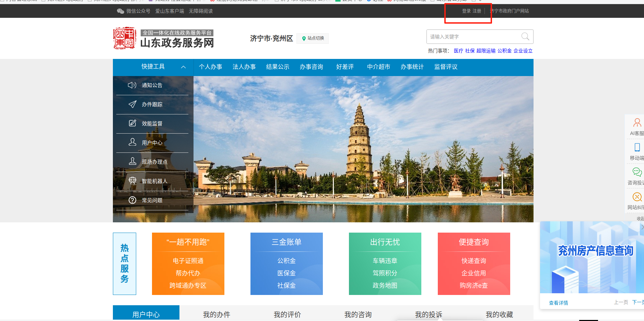Click the WeChat 微信公众号 icon
This screenshot has width=644, height=321.
coord(120,11)
